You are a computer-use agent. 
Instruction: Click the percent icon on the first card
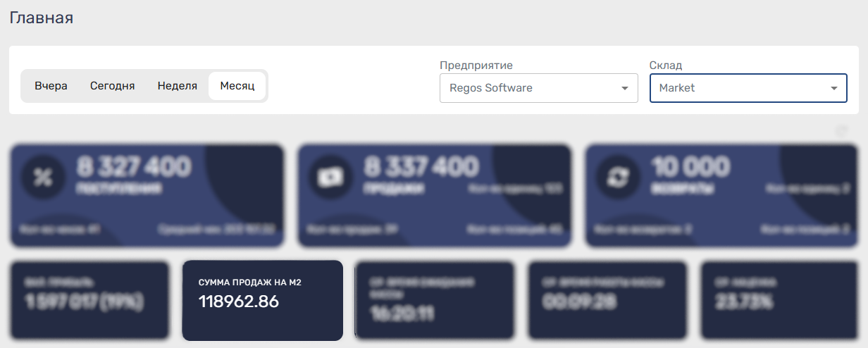(x=44, y=178)
